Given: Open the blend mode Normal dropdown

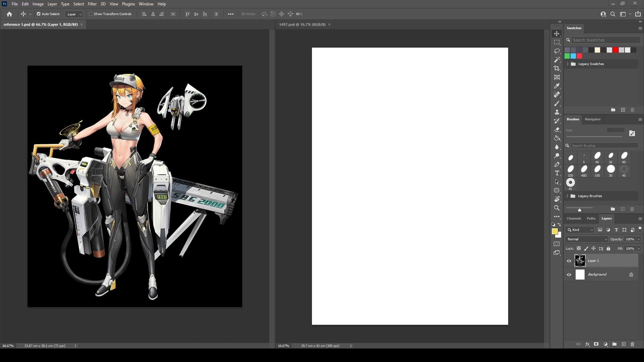Looking at the screenshot, I should pos(587,239).
